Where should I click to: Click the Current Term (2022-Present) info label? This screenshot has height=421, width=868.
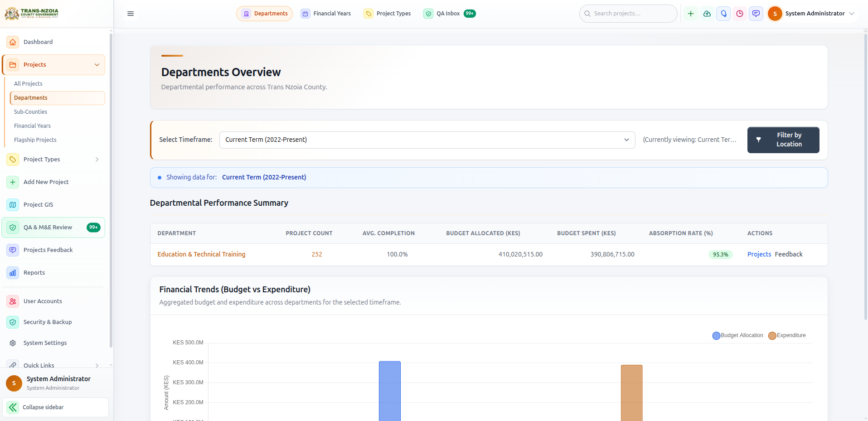tap(264, 177)
